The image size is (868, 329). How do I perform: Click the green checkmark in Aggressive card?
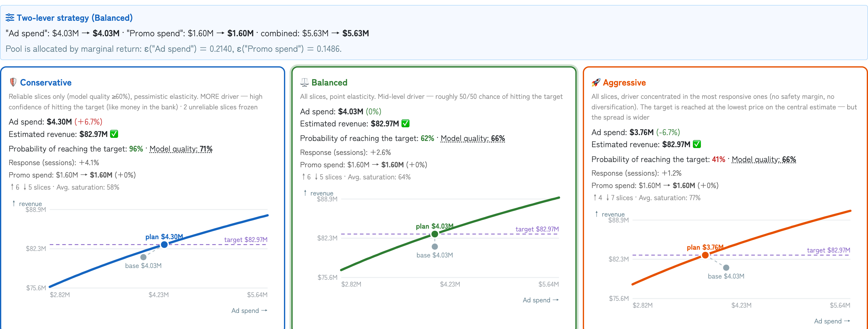coord(697,144)
